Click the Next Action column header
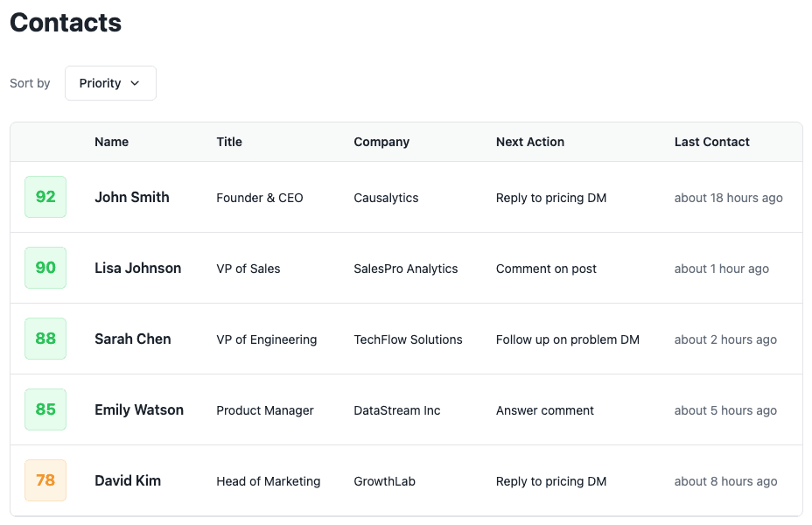Viewport: 812px width, 525px height. [530, 142]
